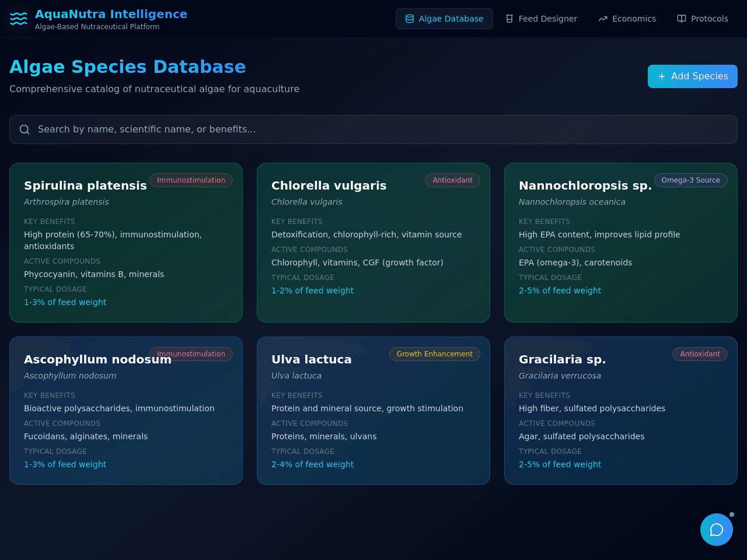Click the beaker icon beside Feed Designer
Image resolution: width=747 pixels, height=560 pixels.
509,19
